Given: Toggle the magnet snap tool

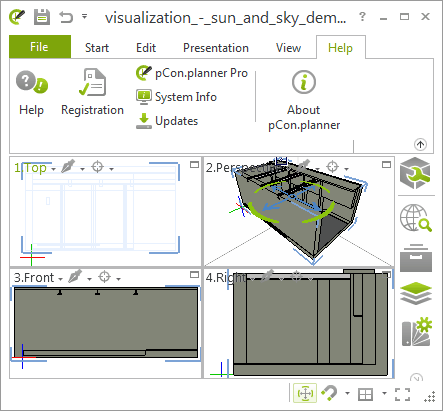Looking at the screenshot, I should (329, 393).
